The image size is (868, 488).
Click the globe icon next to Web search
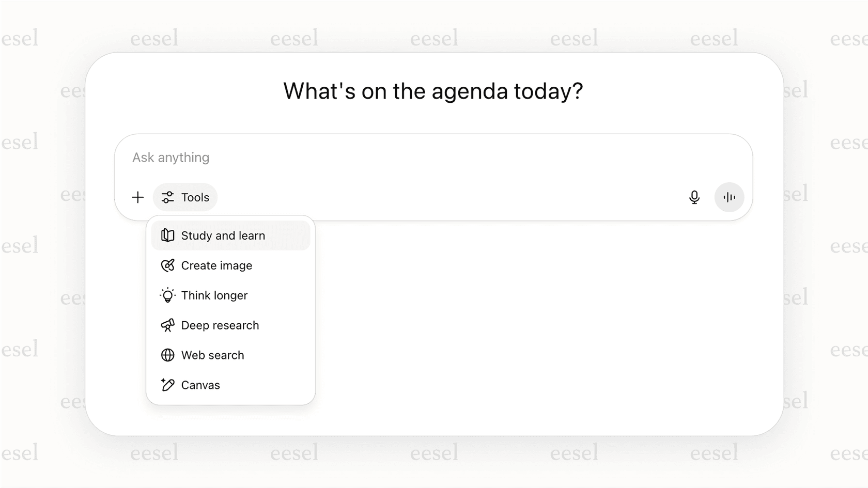[167, 355]
